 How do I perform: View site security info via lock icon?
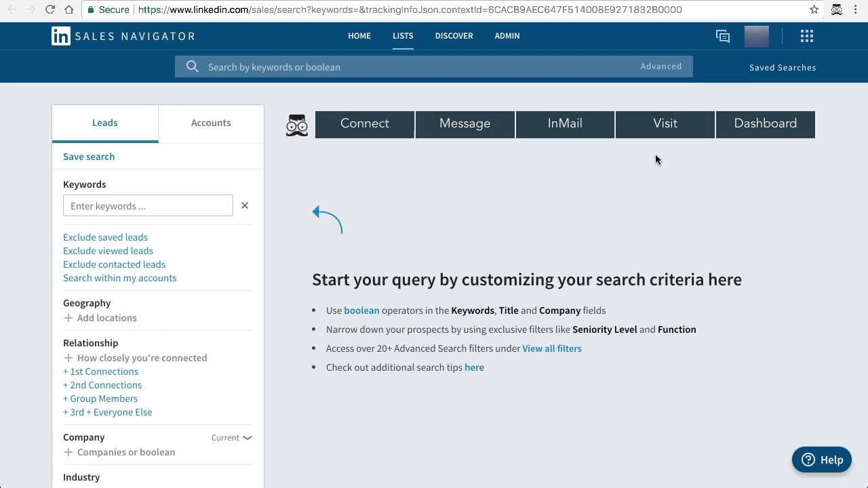coord(91,9)
